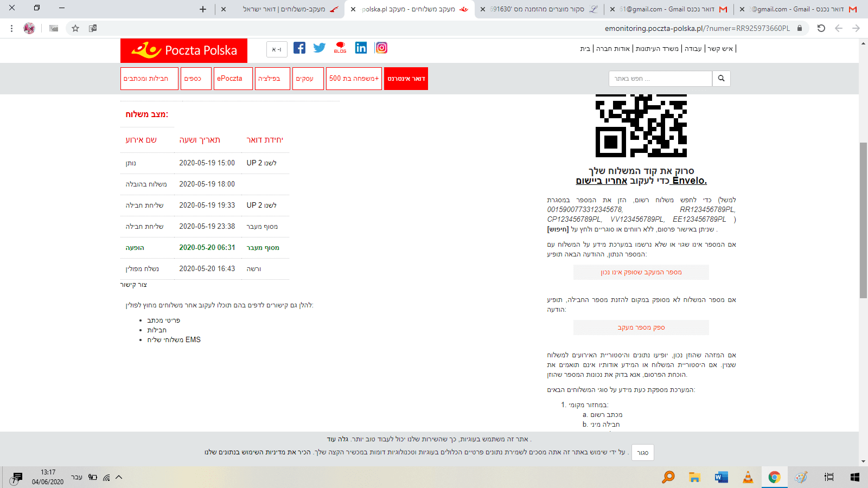The width and height of the screenshot is (868, 488).
Task: Follow the Envelo link under the QR code
Action: point(690,181)
